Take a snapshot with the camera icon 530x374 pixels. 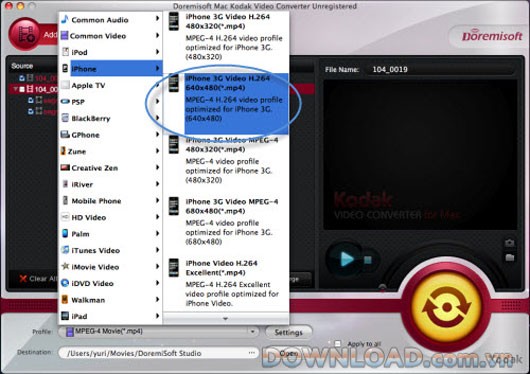tap(509, 243)
